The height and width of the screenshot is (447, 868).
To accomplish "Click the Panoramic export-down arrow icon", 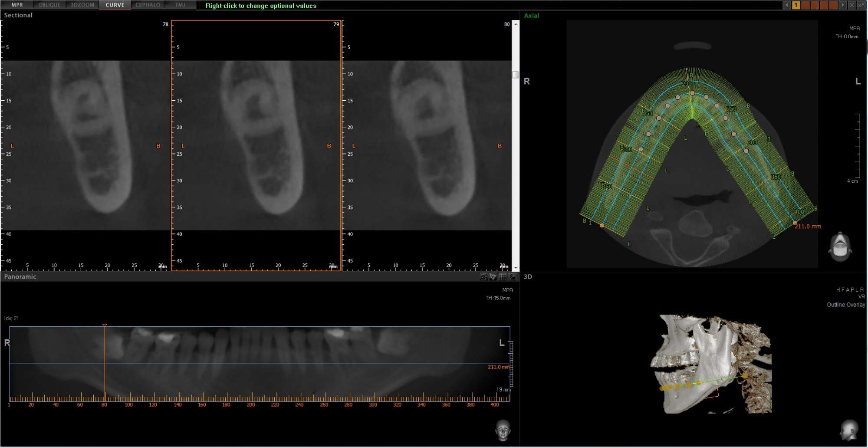I will 493,277.
